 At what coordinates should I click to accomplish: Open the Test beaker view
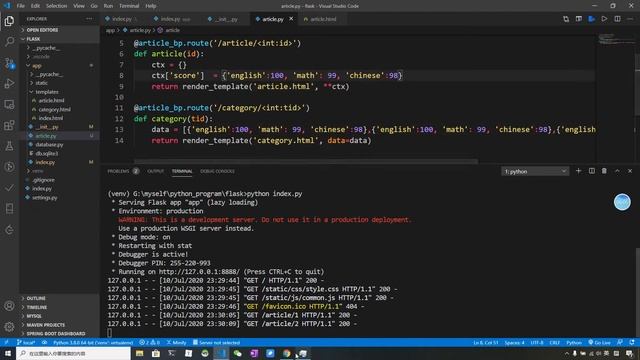tap(9, 146)
